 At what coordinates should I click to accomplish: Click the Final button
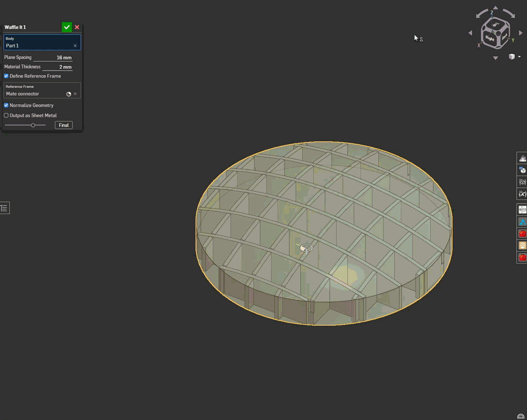pyautogui.click(x=63, y=125)
